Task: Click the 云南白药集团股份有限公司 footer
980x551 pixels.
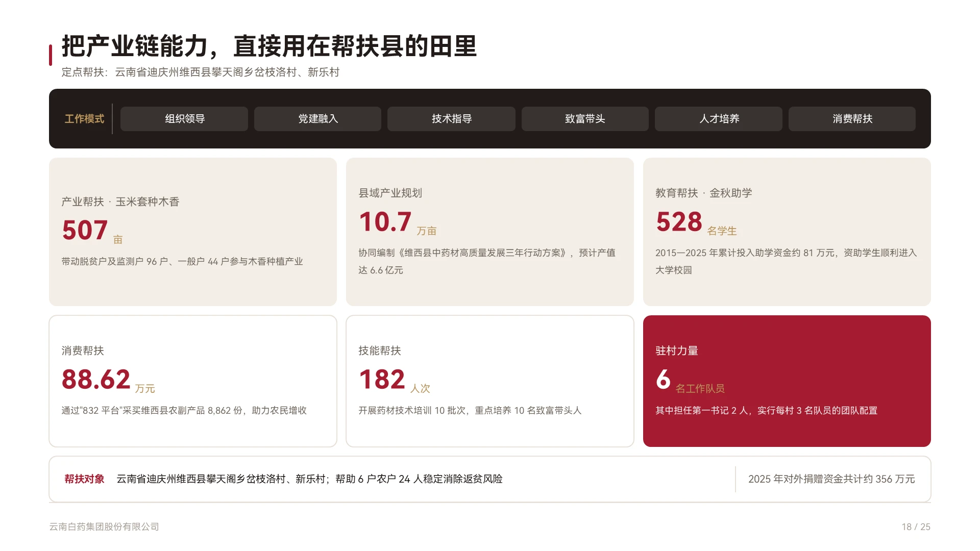Action: pyautogui.click(x=104, y=527)
